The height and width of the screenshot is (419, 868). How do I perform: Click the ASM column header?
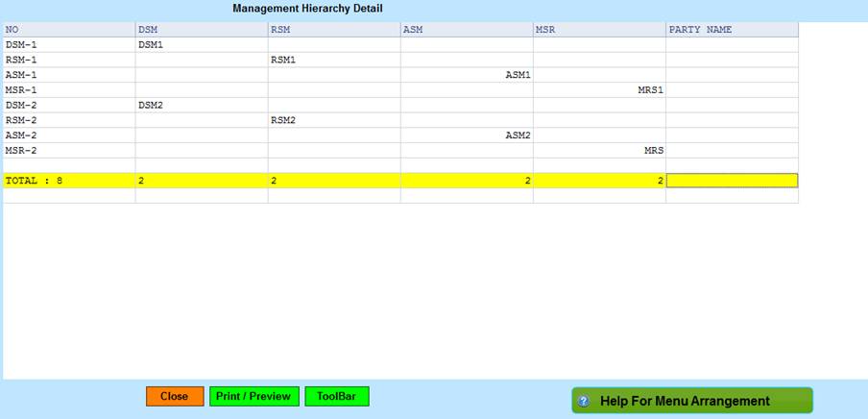coord(466,30)
